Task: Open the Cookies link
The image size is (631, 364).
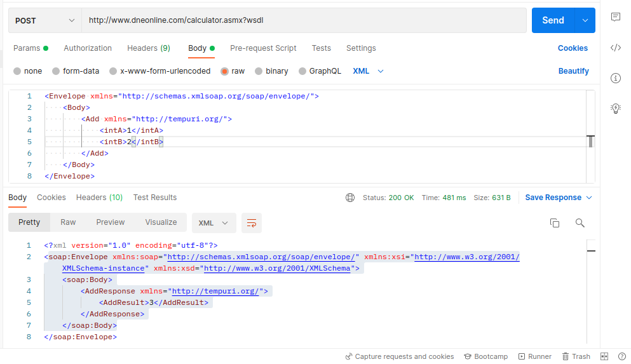Action: pos(573,48)
